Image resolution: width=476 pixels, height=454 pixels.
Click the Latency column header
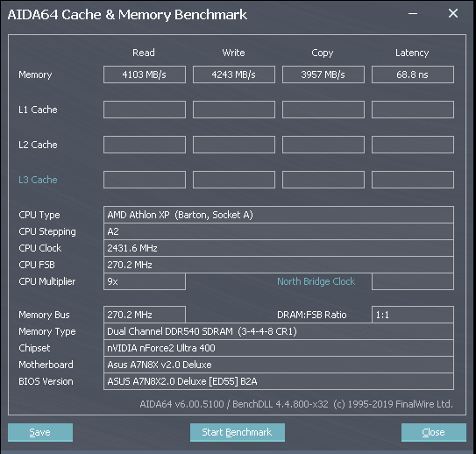[x=412, y=53]
